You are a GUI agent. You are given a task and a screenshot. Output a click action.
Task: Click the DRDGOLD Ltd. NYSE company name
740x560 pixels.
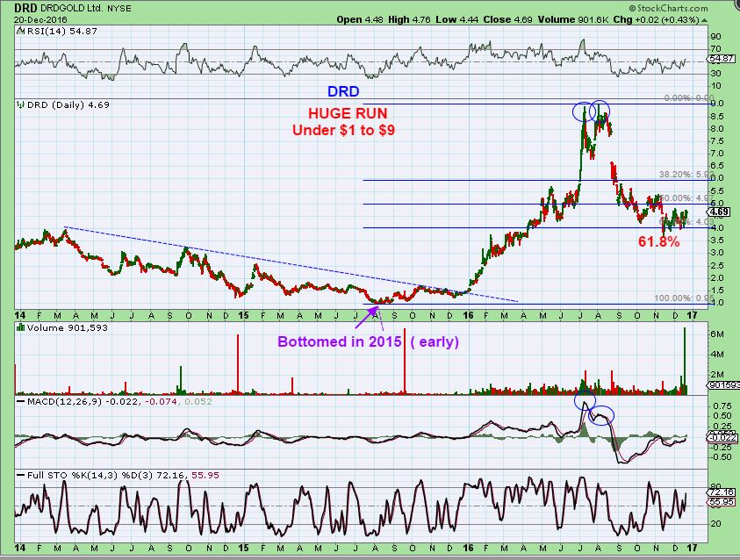86,8
